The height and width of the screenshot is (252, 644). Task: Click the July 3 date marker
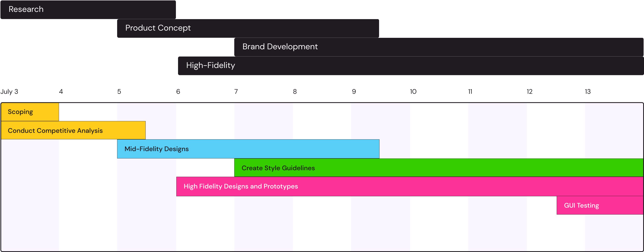coord(9,92)
